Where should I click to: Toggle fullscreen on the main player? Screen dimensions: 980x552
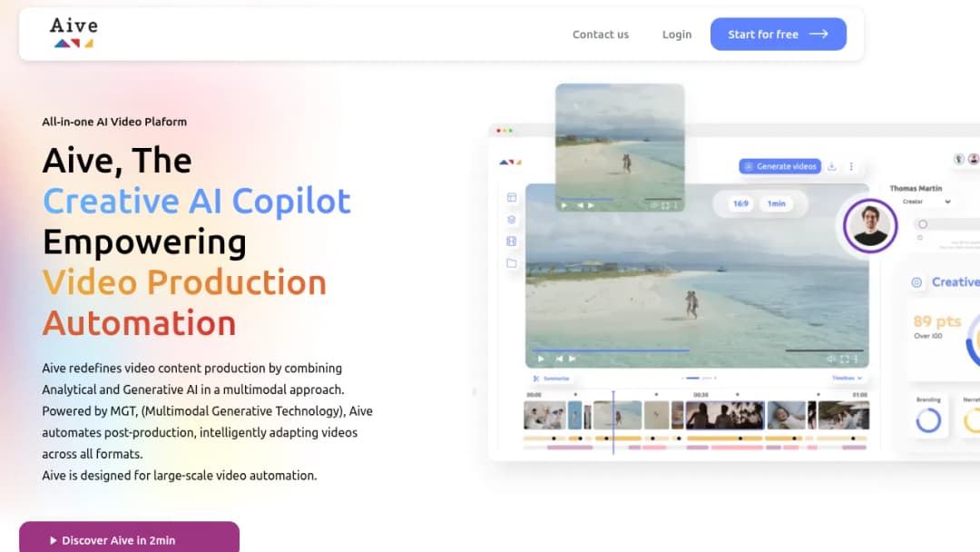[x=845, y=359]
